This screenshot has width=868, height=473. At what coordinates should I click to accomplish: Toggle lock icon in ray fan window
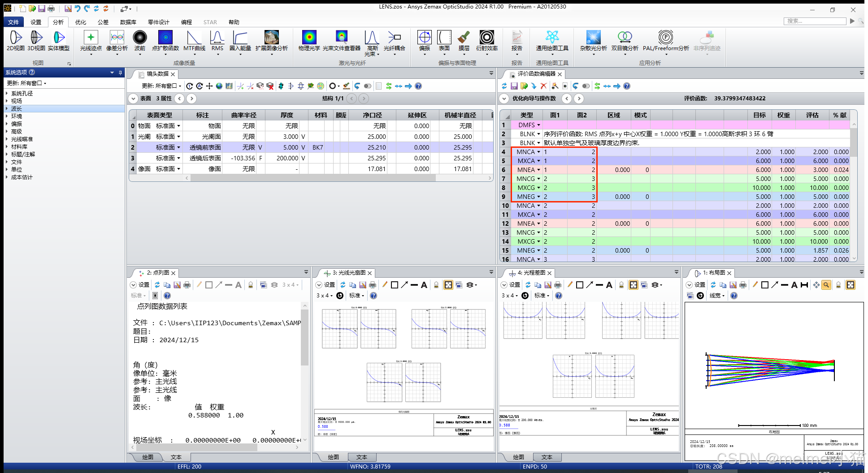point(436,285)
